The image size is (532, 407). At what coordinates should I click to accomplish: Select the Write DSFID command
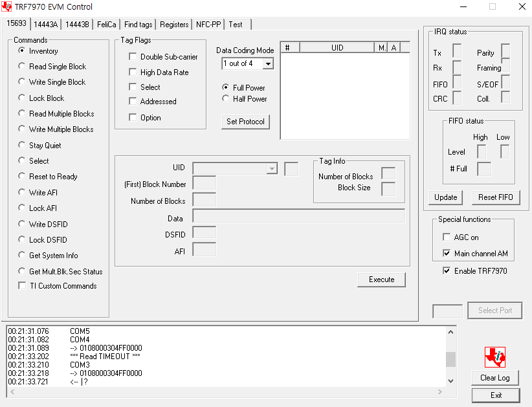[x=22, y=224]
